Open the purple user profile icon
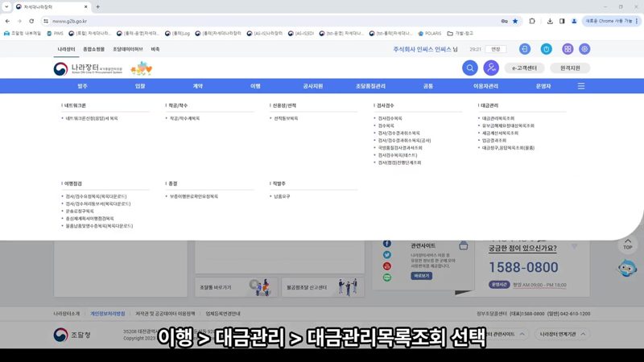This screenshot has height=362, width=644. pyautogui.click(x=491, y=68)
